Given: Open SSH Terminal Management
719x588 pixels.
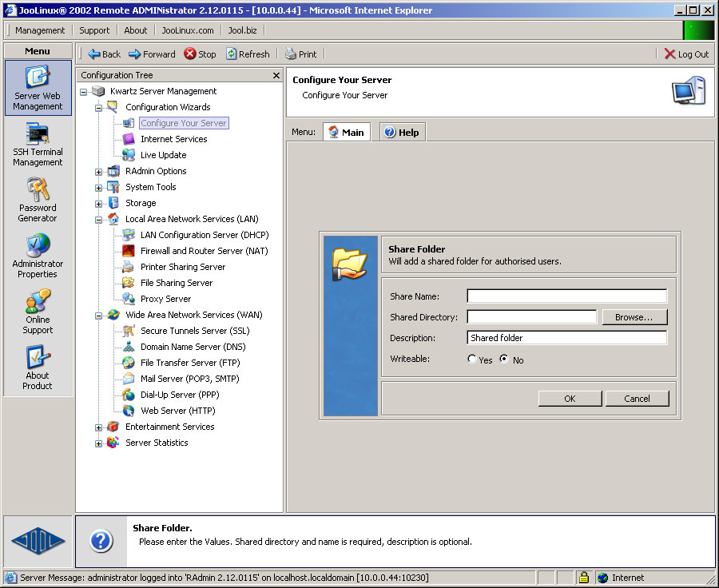Looking at the screenshot, I should 37,144.
